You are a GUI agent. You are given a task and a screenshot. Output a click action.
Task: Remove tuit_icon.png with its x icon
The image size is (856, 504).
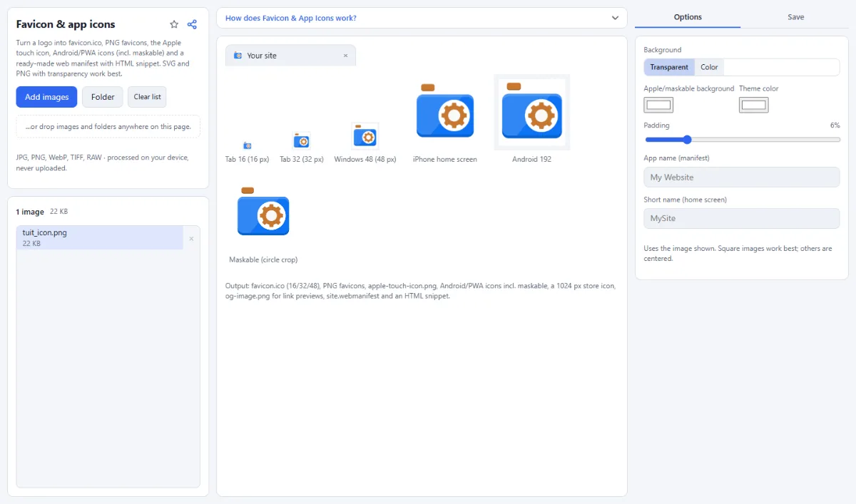click(x=191, y=239)
